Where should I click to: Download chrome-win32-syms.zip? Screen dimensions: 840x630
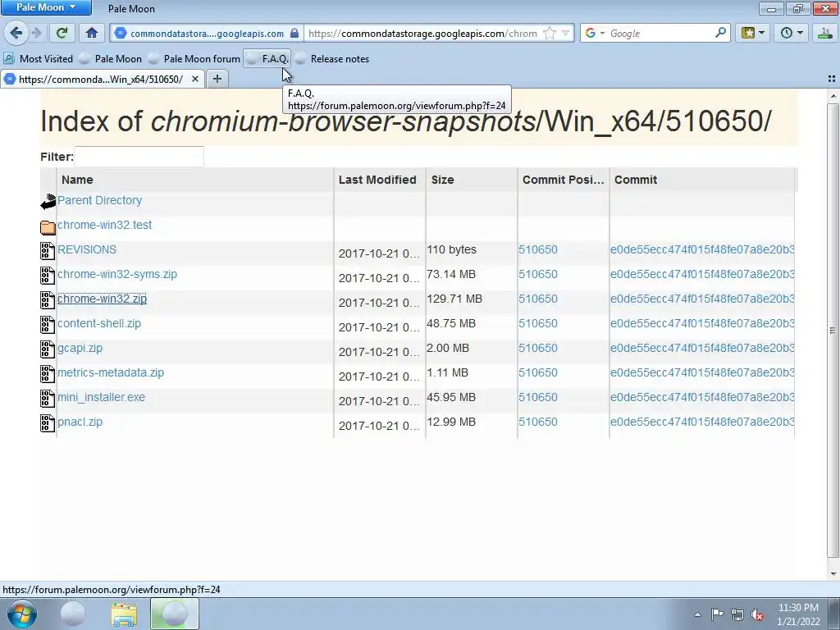tap(116, 274)
